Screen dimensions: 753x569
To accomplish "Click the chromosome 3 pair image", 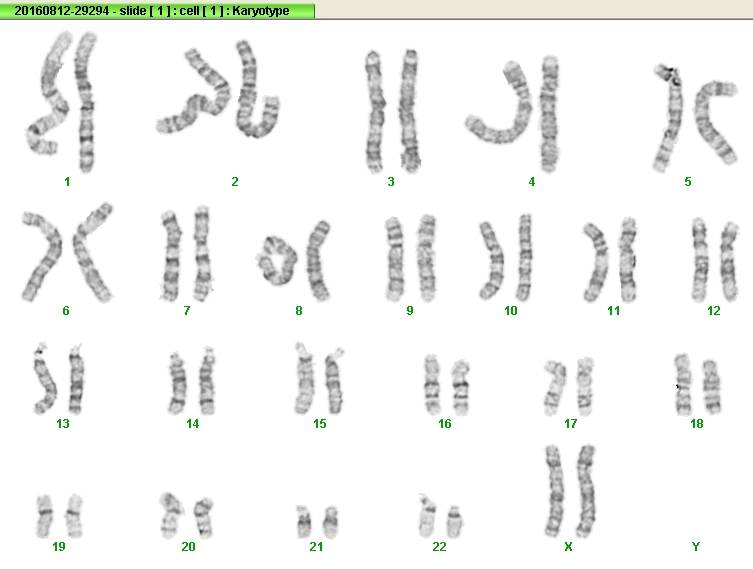I will (392, 111).
